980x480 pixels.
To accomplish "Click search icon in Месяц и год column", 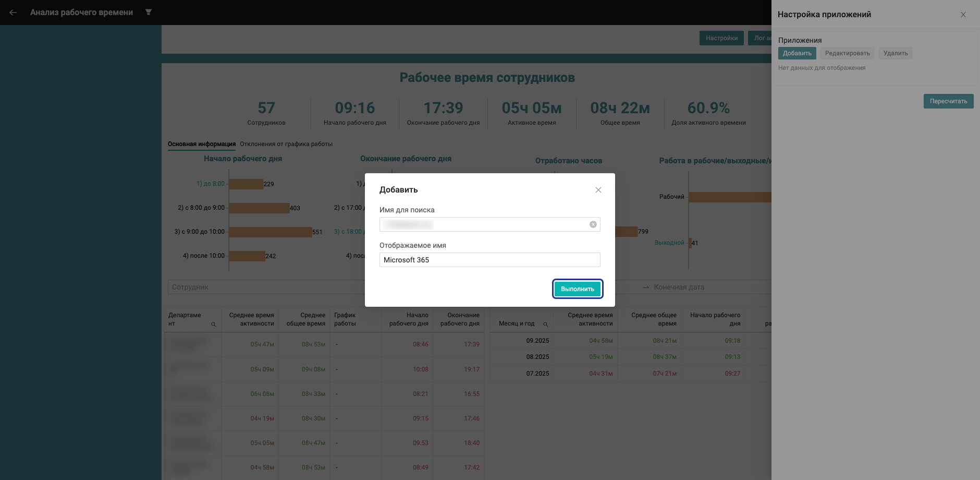I will [x=546, y=325].
